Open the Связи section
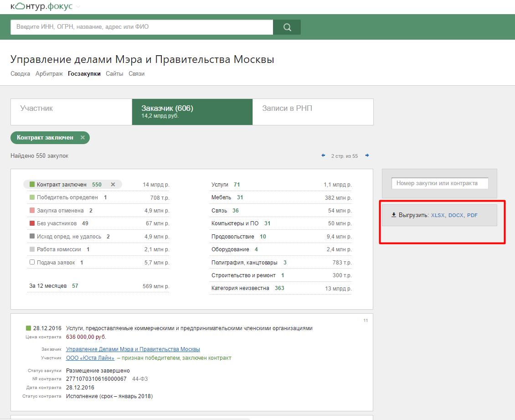Image resolution: width=515 pixels, height=420 pixels. (136, 73)
